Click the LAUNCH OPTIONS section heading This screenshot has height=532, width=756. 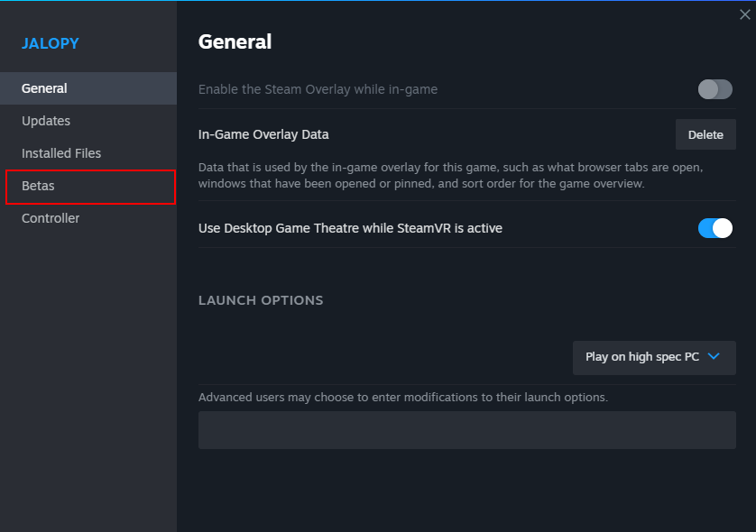[x=261, y=300]
